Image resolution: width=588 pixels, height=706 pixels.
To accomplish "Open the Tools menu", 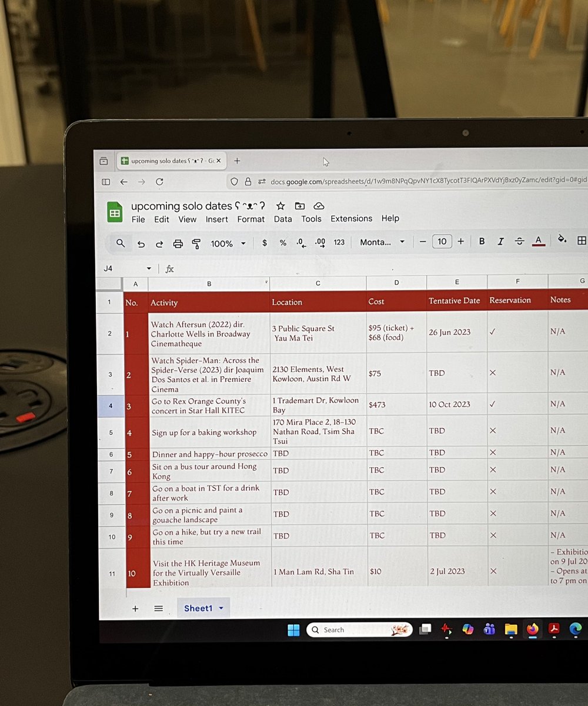I will (312, 219).
